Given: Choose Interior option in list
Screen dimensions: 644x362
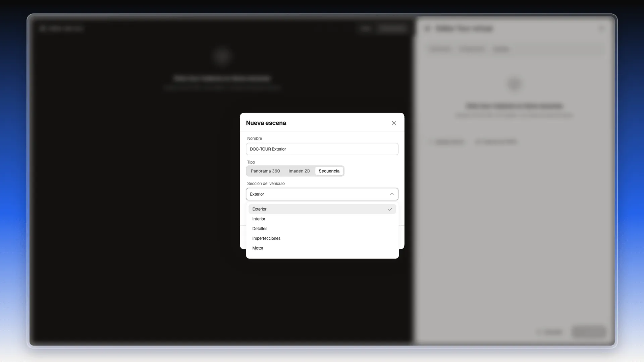Looking at the screenshot, I should pos(322,219).
